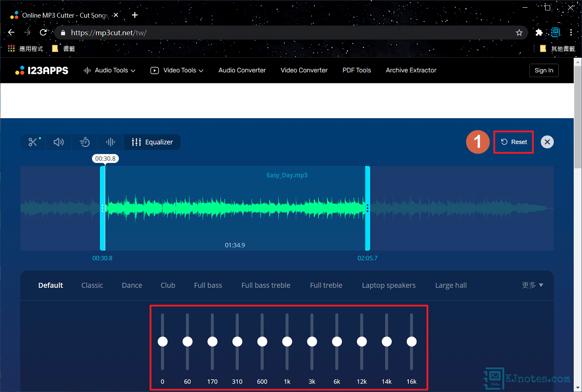Click the 123APPS logo

click(x=41, y=70)
